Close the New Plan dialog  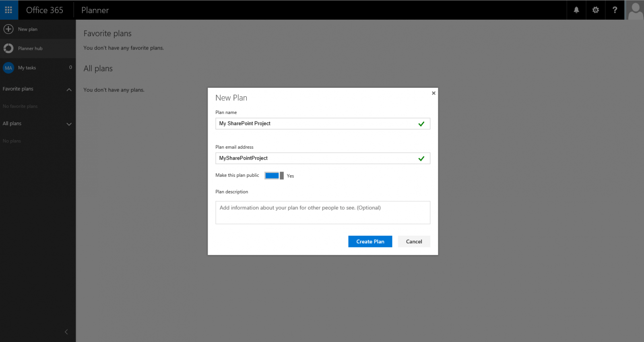433,93
